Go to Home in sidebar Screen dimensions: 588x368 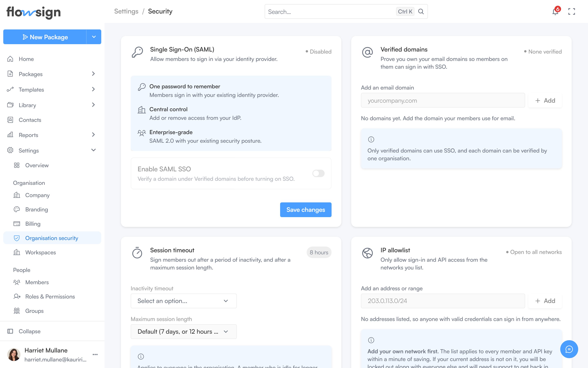(x=52, y=59)
